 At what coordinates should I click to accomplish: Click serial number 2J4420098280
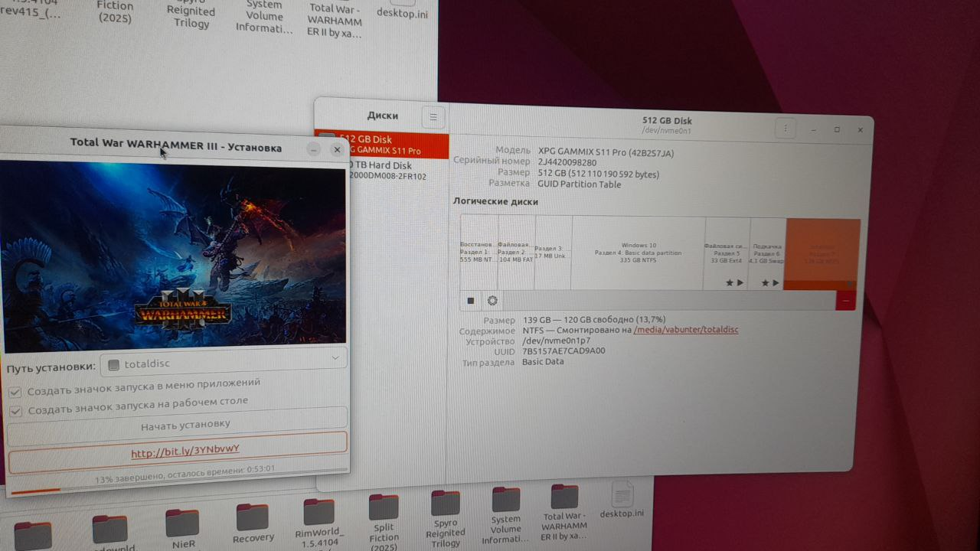tap(567, 162)
